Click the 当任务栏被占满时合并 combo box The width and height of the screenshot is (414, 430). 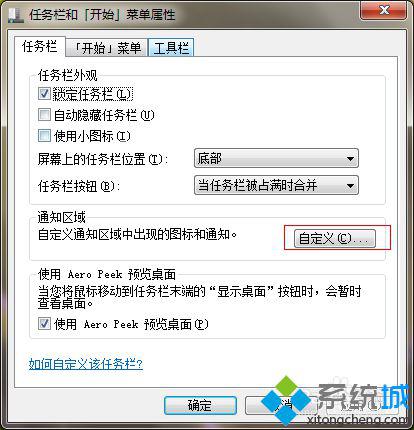[276, 185]
